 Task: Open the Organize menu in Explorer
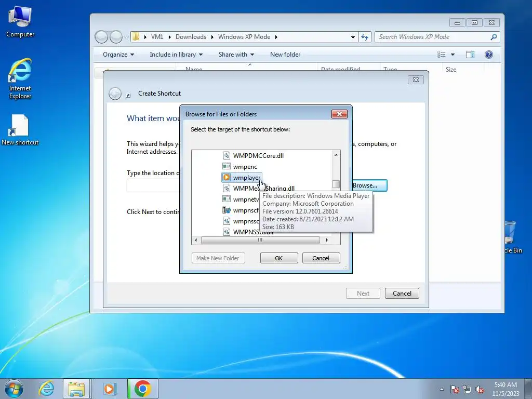click(x=118, y=55)
